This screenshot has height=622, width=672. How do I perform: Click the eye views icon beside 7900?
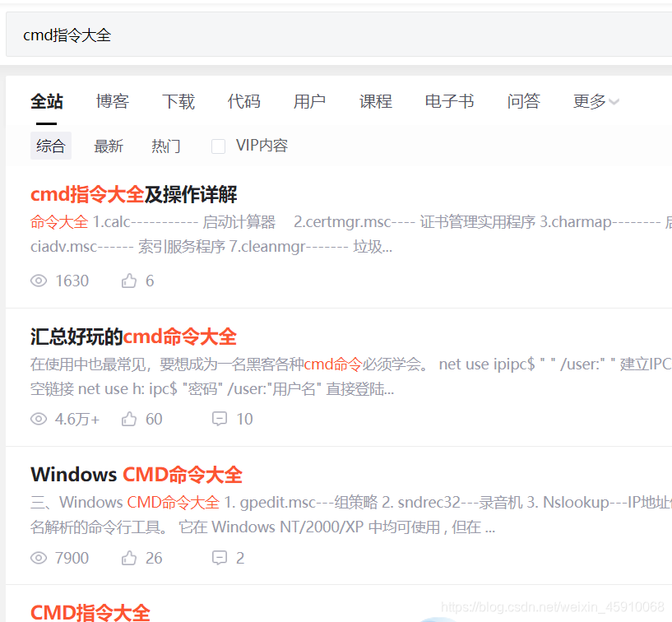(x=39, y=558)
